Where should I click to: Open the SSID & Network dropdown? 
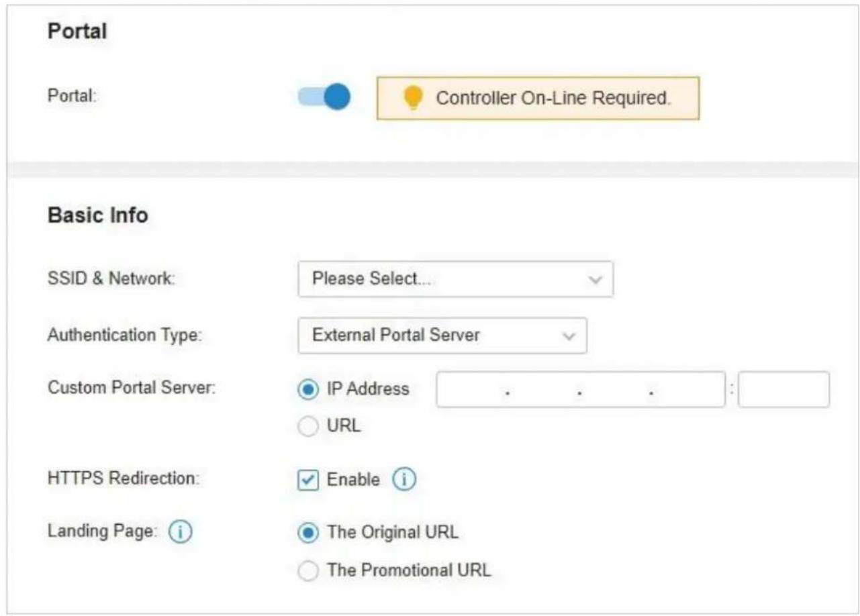click(455, 279)
